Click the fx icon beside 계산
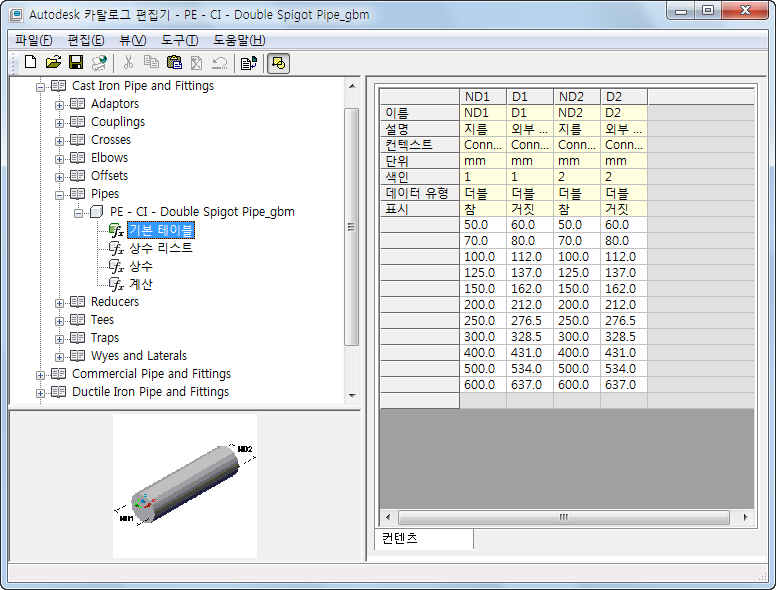The image size is (776, 590). [x=116, y=285]
